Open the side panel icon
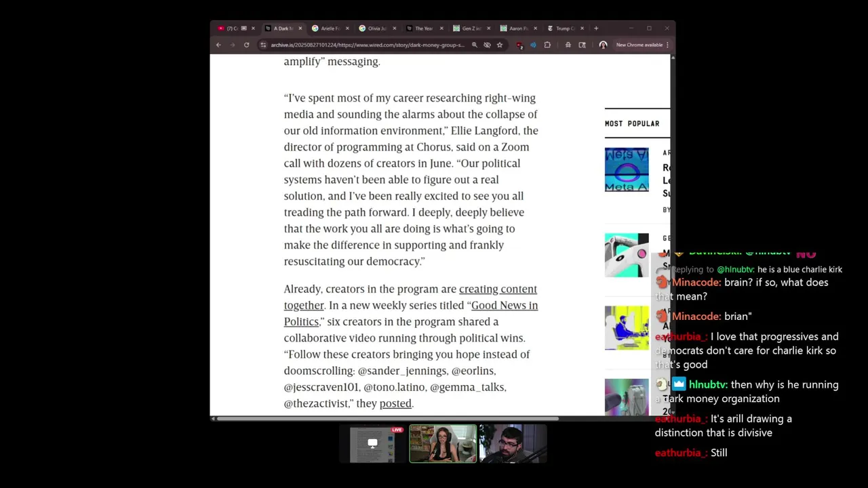 click(x=582, y=45)
